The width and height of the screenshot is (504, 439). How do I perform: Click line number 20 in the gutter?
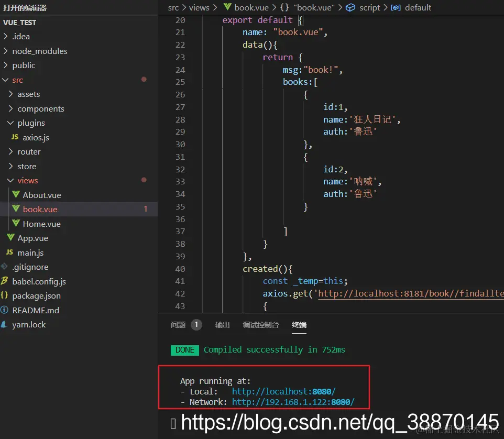point(180,20)
